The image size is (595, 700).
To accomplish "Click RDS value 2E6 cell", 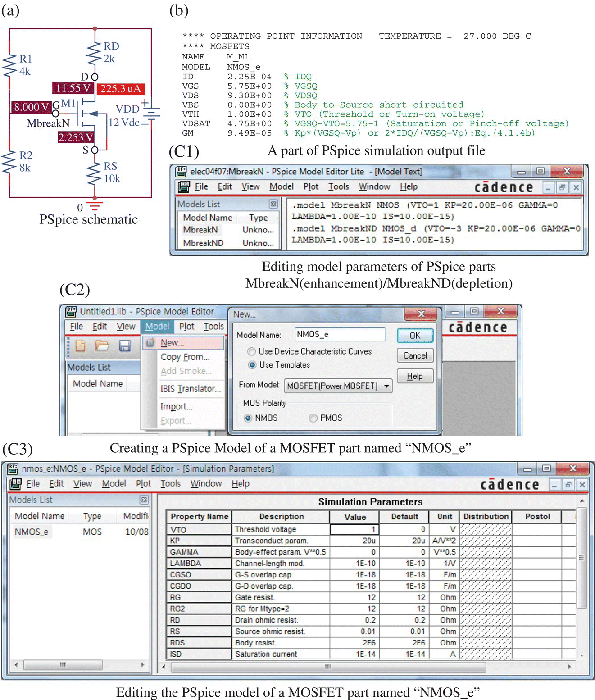I will (x=355, y=643).
